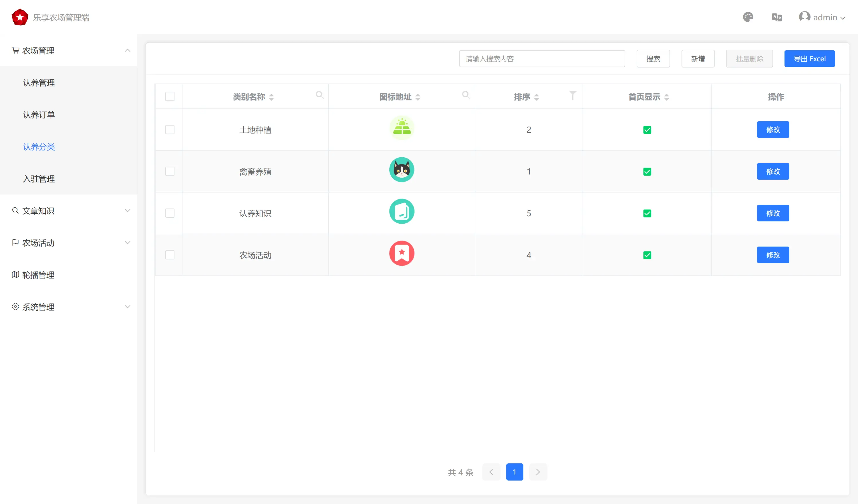The image size is (858, 504).
Task: Select the 土地种植 row checkbox
Action: point(170,129)
